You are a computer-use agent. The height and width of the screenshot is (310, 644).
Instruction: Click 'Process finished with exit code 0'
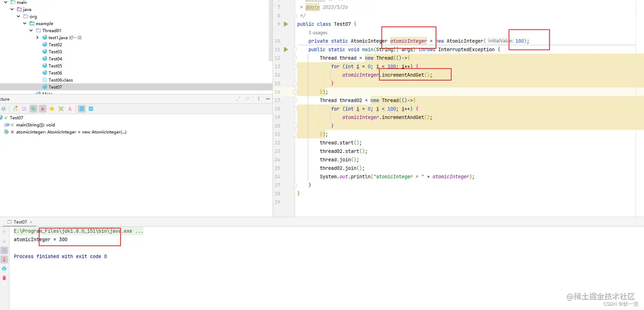(x=60, y=257)
